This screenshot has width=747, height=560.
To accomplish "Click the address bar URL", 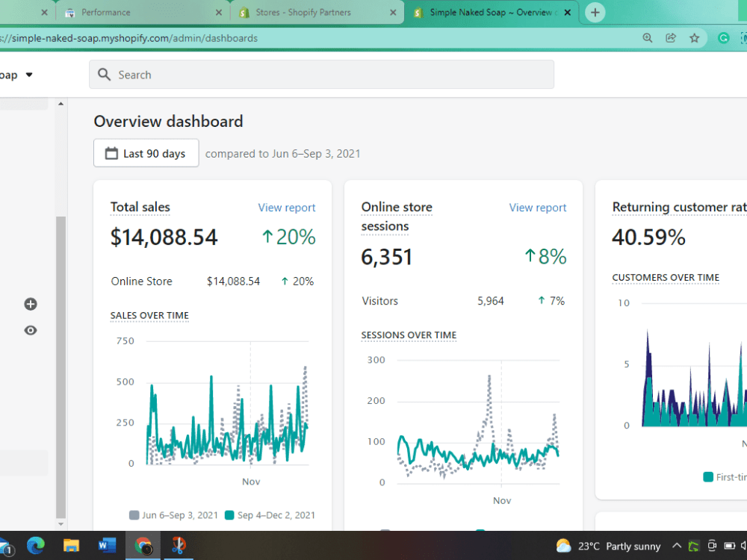I will (x=128, y=38).
